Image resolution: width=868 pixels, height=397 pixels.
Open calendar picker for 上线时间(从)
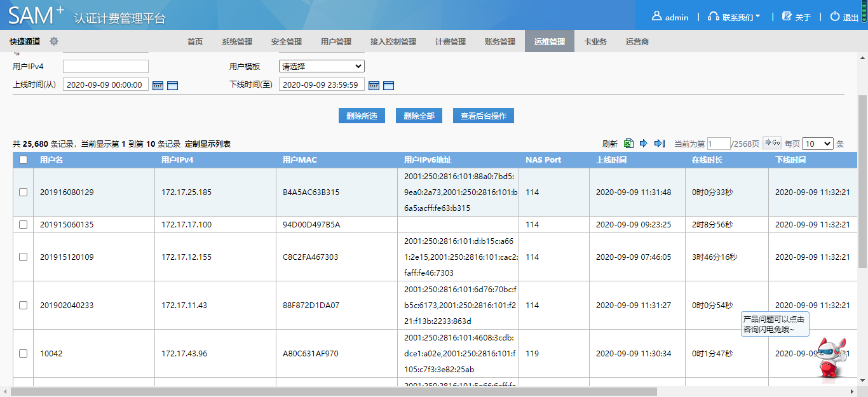(x=158, y=85)
